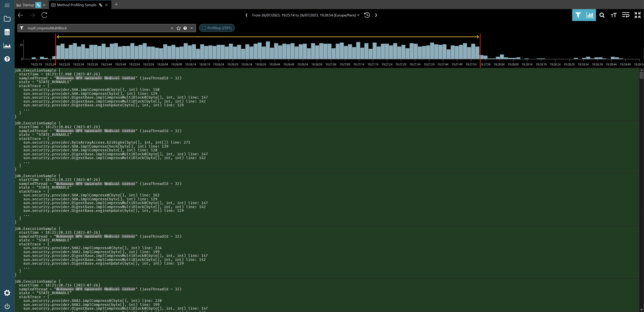Toggle word wrap icon

[626, 15]
